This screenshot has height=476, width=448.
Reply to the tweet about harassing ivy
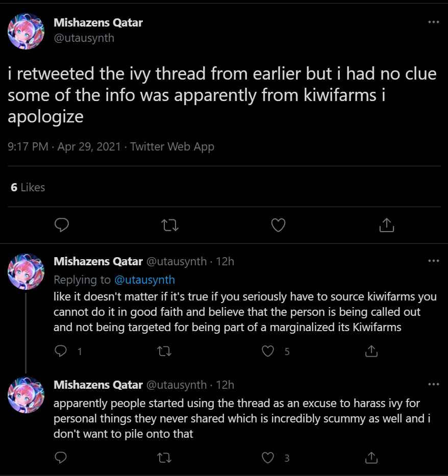pyautogui.click(x=61, y=458)
